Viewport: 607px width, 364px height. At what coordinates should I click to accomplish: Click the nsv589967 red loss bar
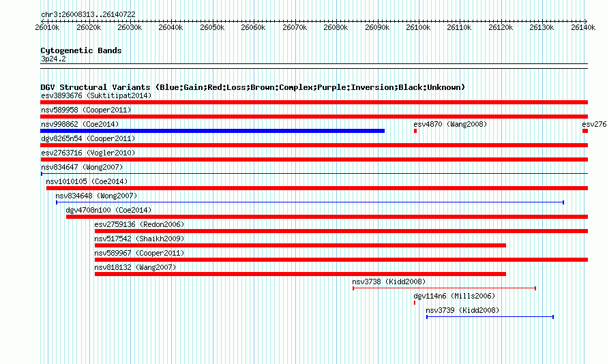(x=341, y=260)
